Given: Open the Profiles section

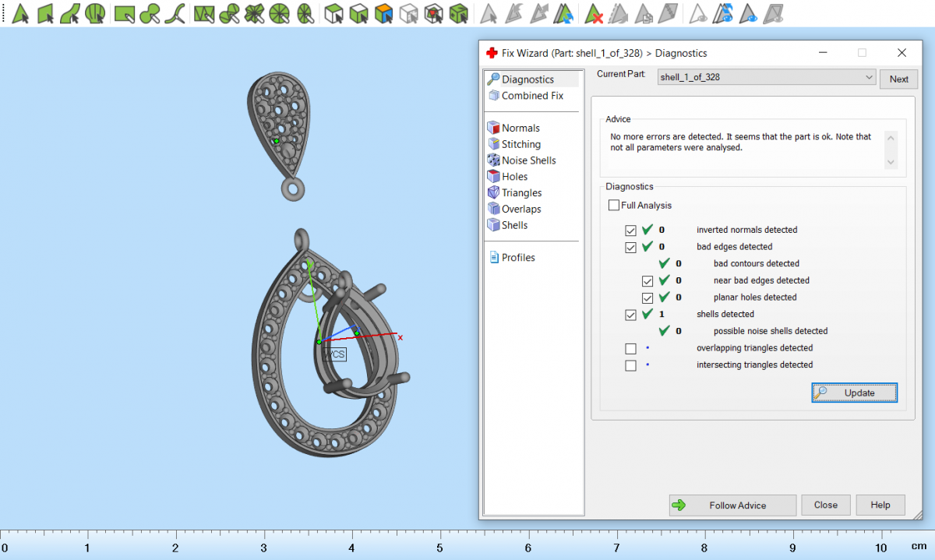Looking at the screenshot, I should coord(518,258).
